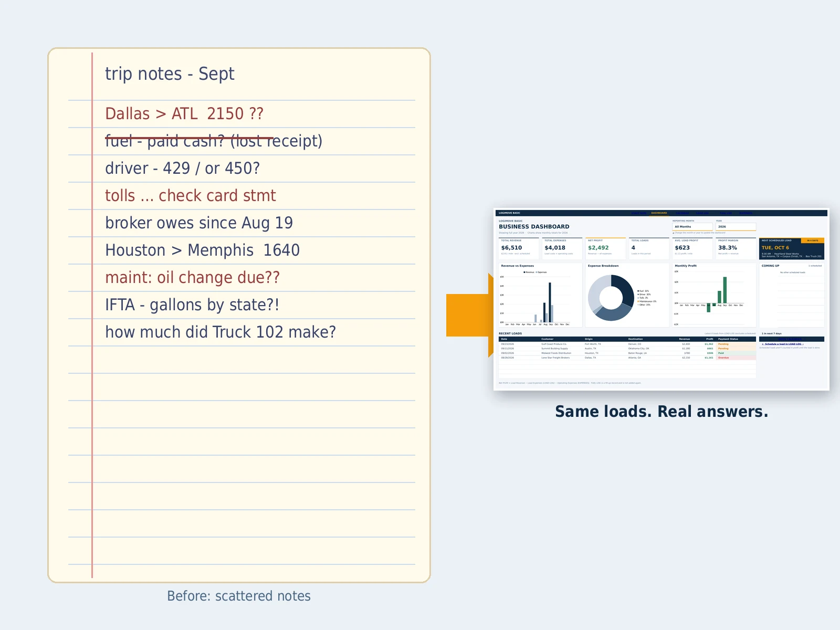The width and height of the screenshot is (840, 630).
Task: Open the EXPENSES tab
Action: coord(746,213)
